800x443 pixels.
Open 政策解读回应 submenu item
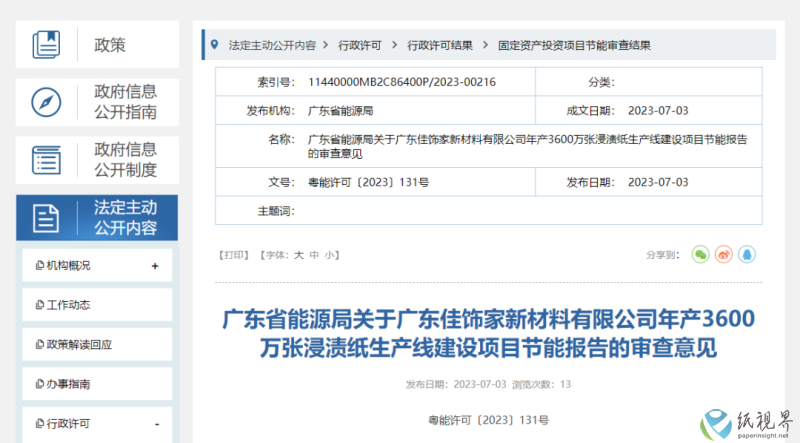tap(97, 344)
